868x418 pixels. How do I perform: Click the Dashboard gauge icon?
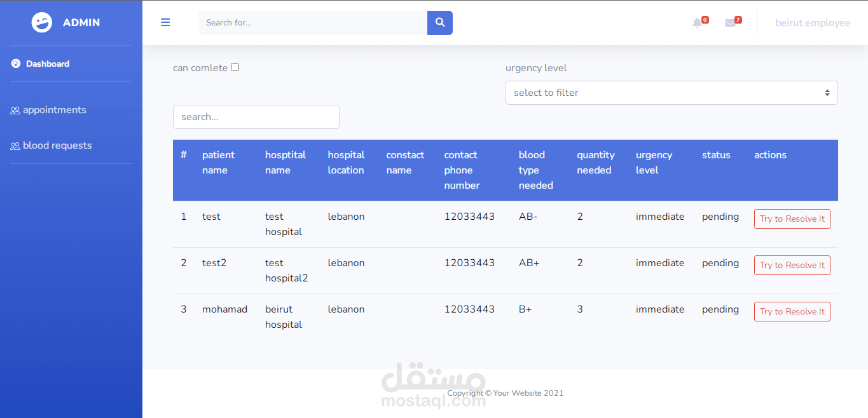click(16, 64)
